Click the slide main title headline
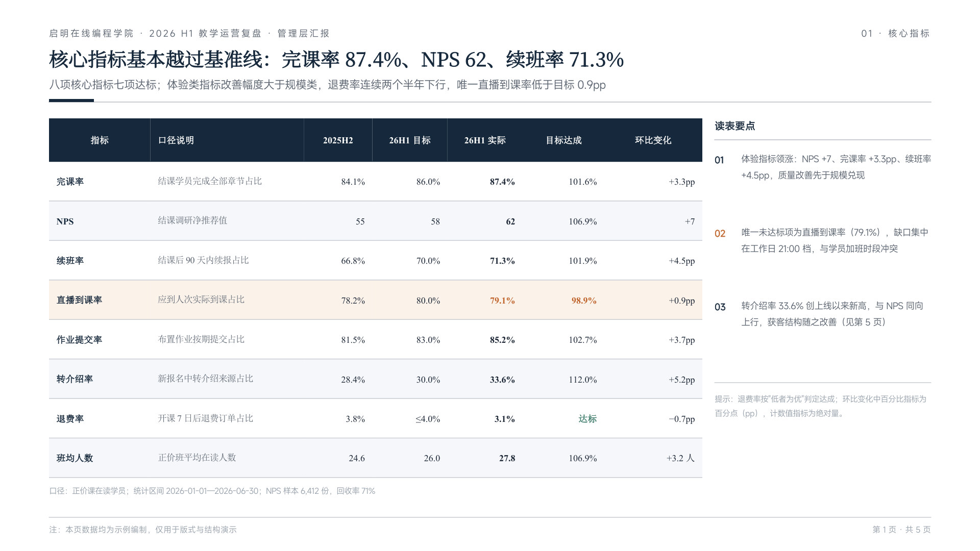980x551 pixels. pos(336,60)
